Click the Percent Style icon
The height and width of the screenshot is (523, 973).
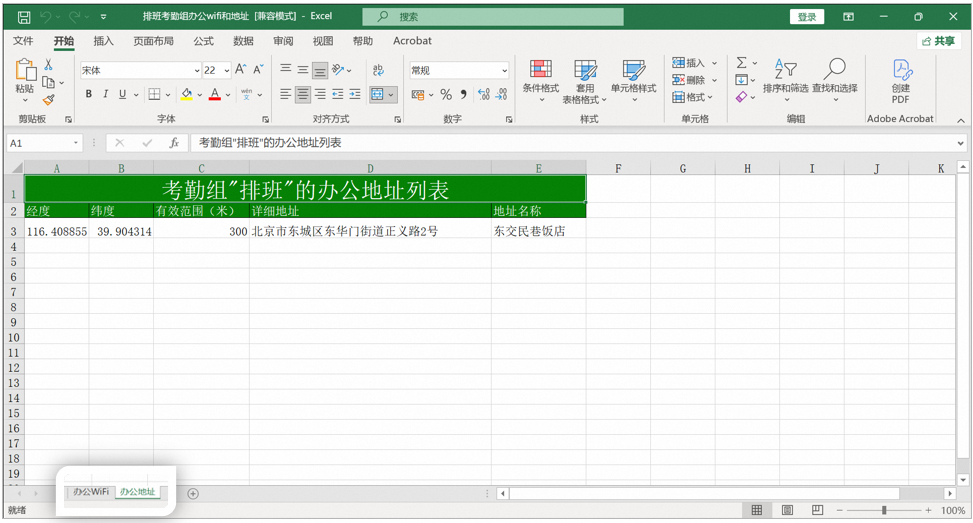coord(446,94)
